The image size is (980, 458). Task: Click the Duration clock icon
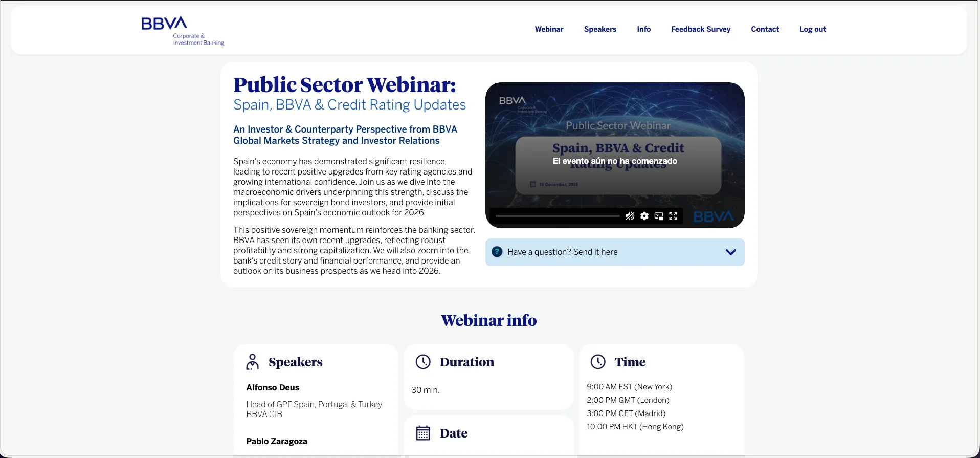pyautogui.click(x=423, y=362)
